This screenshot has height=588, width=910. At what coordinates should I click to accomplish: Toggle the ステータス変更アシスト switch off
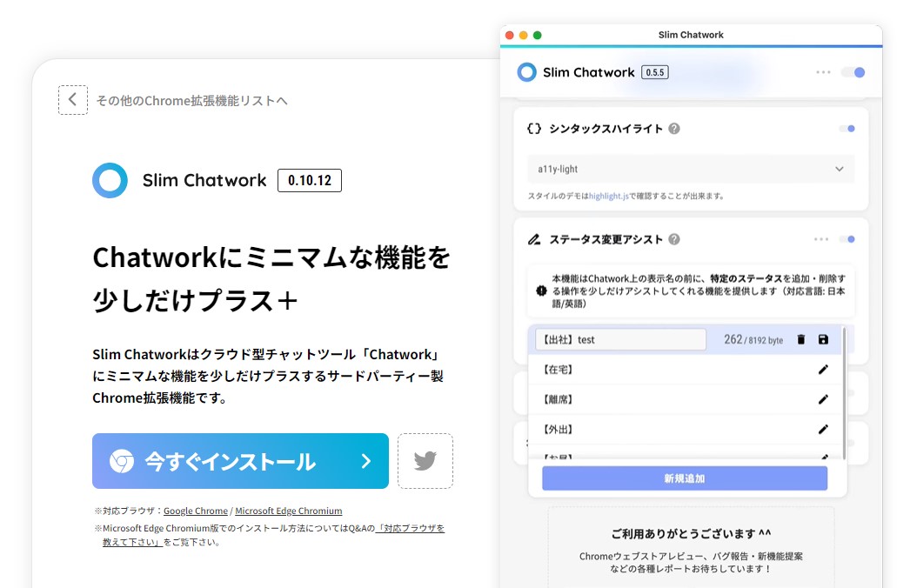[x=847, y=240]
